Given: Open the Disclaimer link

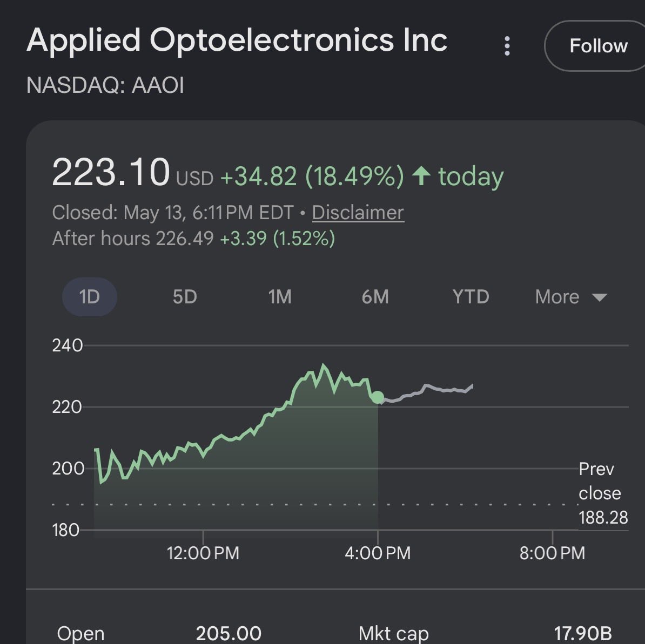Looking at the screenshot, I should pyautogui.click(x=358, y=213).
